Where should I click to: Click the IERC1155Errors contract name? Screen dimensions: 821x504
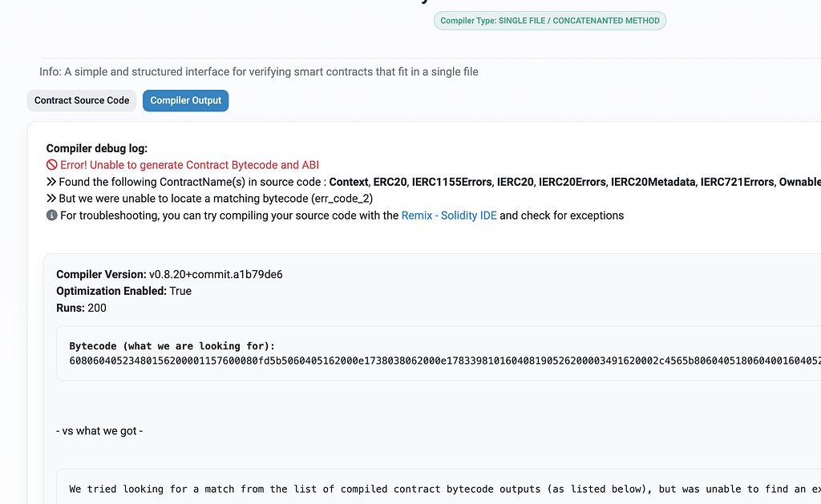tap(451, 183)
